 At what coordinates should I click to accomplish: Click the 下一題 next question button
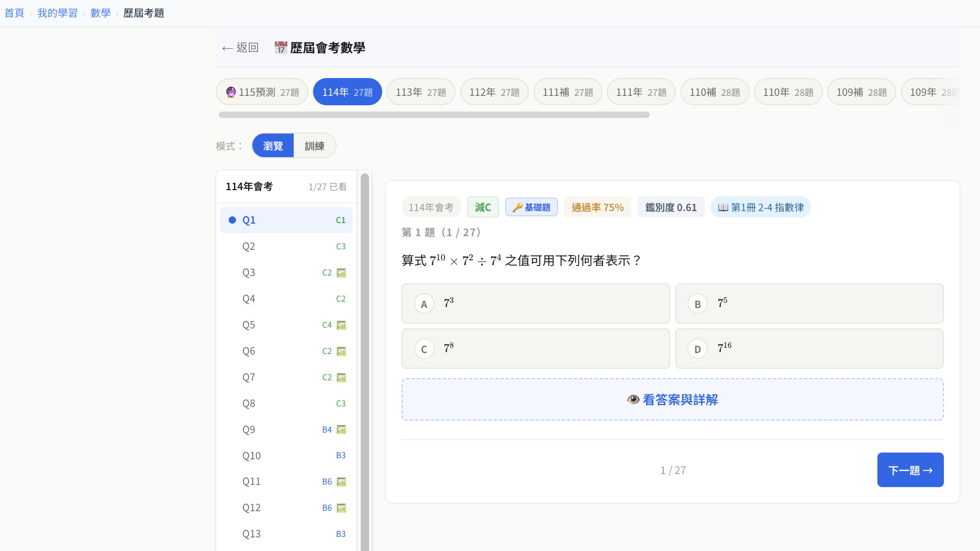point(910,470)
